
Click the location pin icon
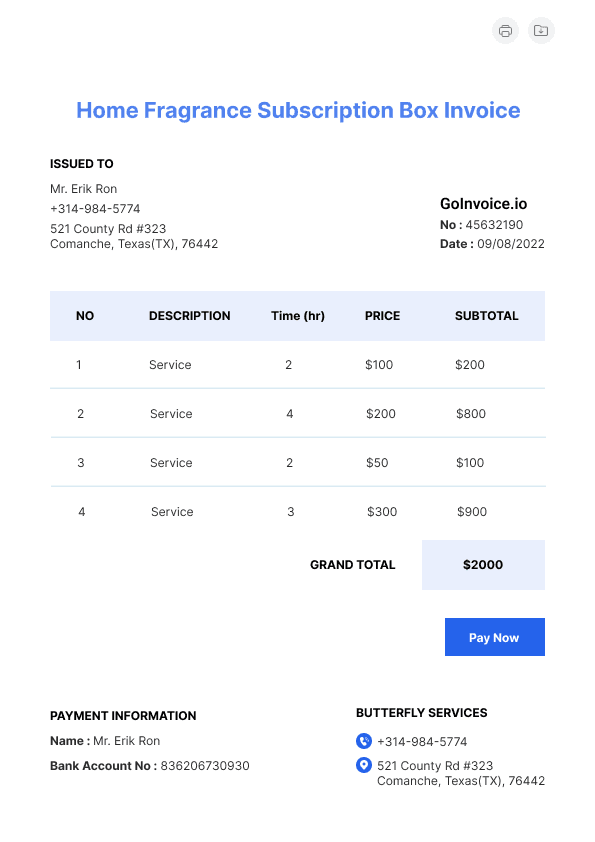click(364, 765)
